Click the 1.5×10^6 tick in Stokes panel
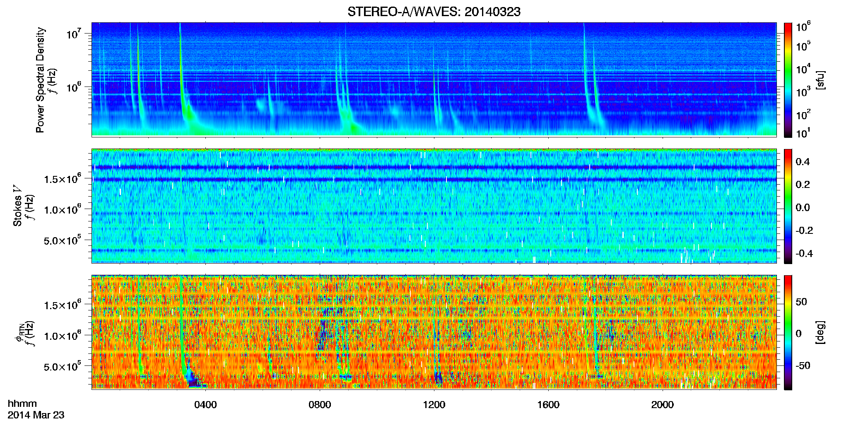 pos(63,178)
